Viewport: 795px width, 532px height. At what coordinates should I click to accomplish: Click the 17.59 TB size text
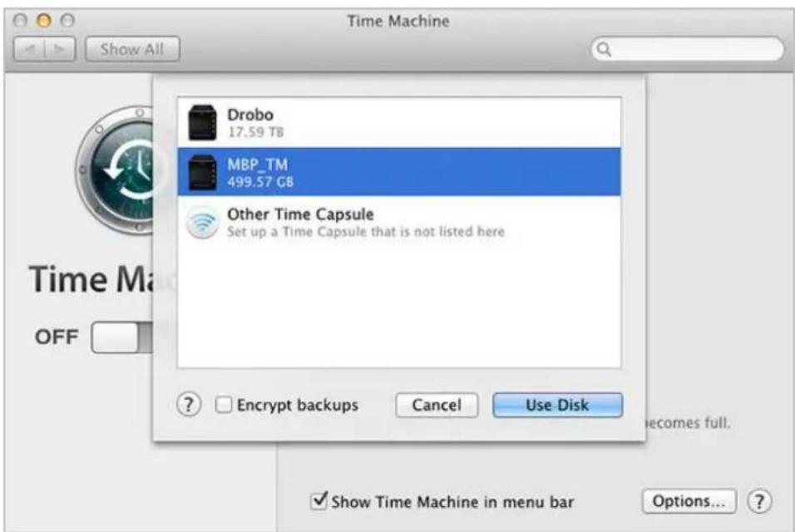[x=255, y=132]
